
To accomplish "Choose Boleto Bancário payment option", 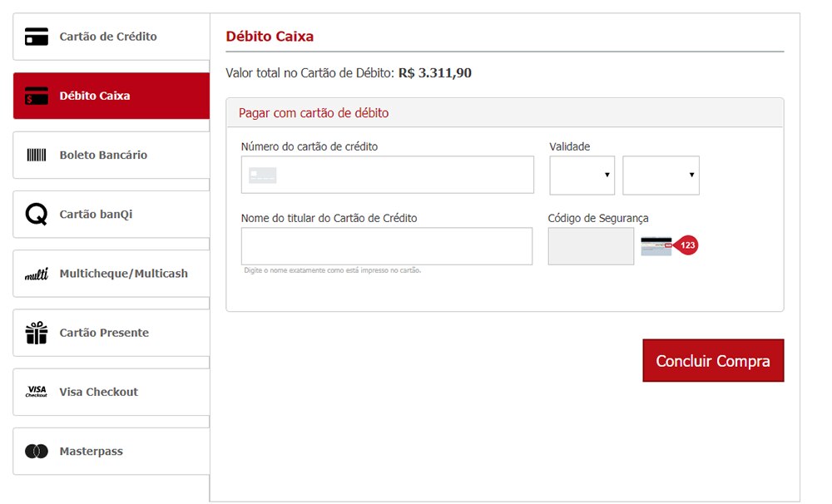I will (x=111, y=155).
